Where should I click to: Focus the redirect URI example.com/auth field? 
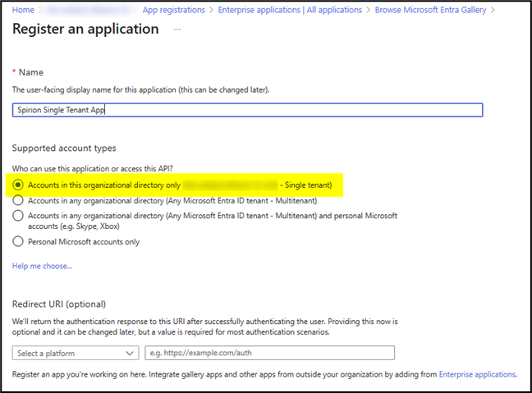coord(269,353)
